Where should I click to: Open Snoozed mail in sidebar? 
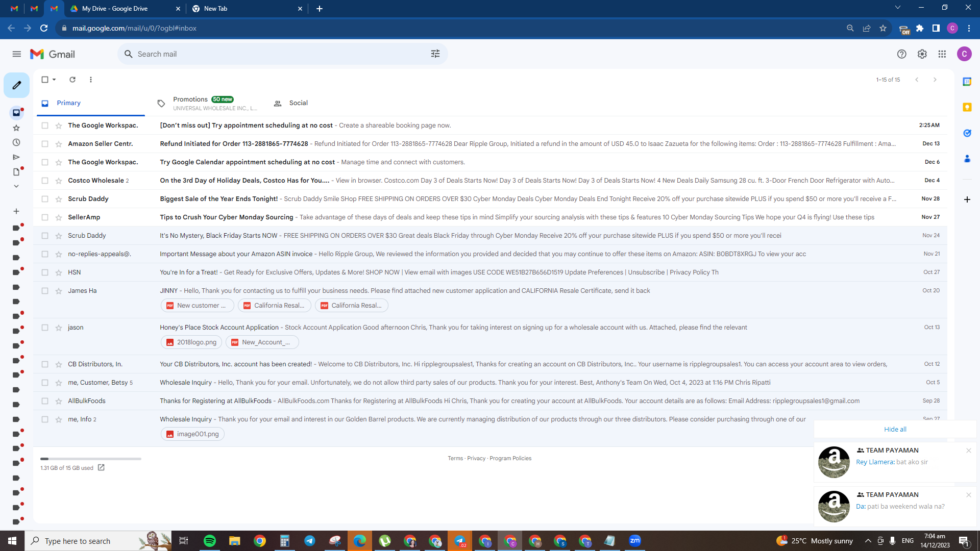coord(16,143)
